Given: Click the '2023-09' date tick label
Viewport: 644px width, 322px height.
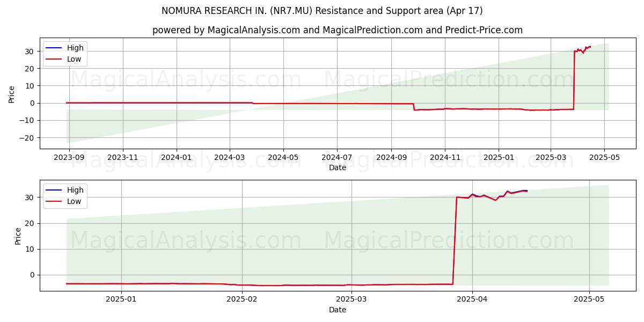Looking at the screenshot, I should (69, 157).
